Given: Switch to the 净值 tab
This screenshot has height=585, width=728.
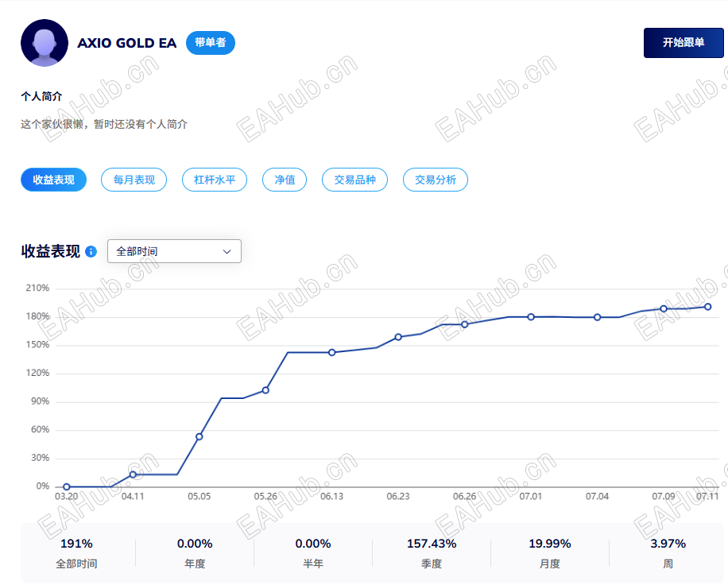Looking at the screenshot, I should pyautogui.click(x=285, y=180).
